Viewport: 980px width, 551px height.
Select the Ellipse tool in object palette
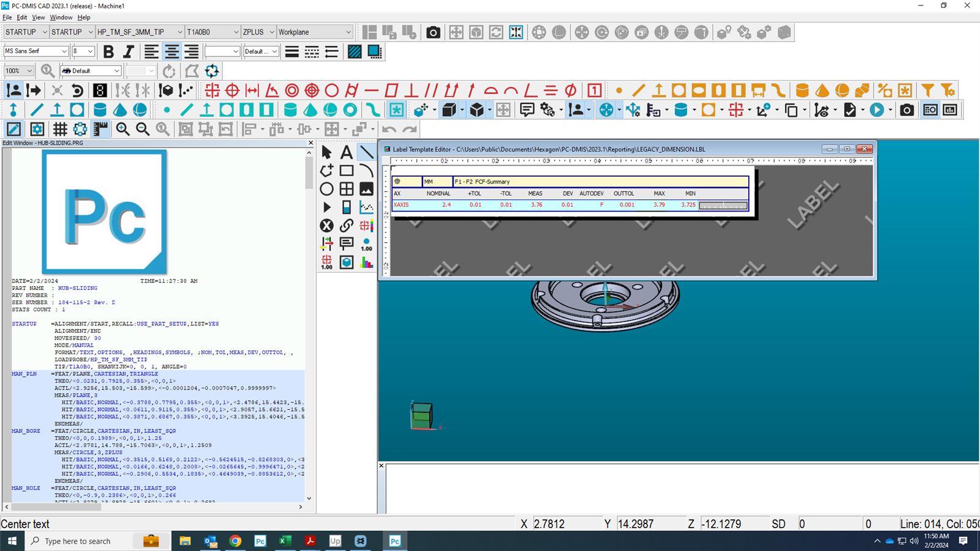(x=326, y=189)
